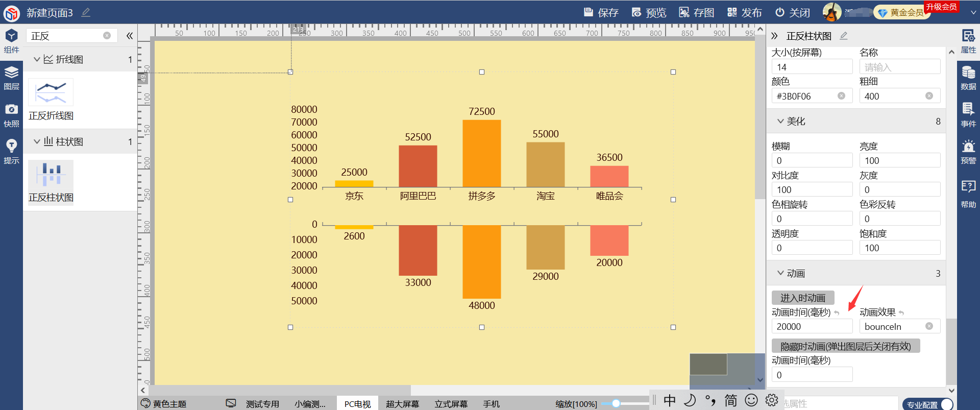Open the user avatar

point(832,12)
